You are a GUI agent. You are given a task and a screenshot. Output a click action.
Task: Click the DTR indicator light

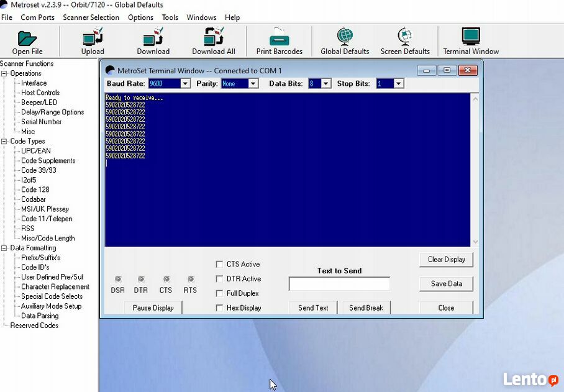coord(141,279)
